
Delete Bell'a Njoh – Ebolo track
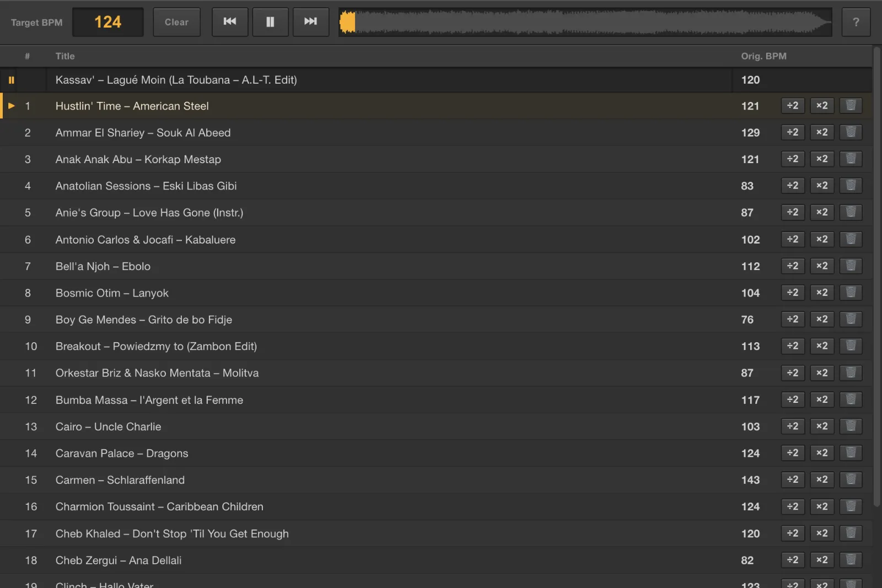pyautogui.click(x=851, y=266)
